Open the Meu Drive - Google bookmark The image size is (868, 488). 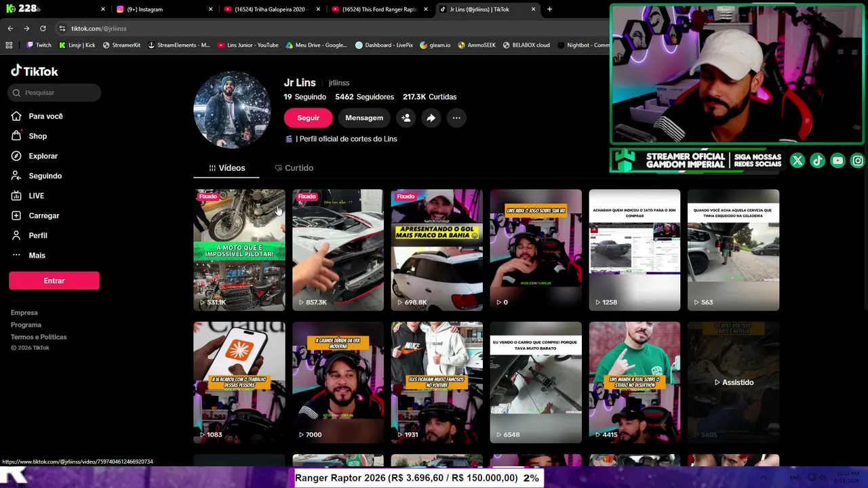317,45
